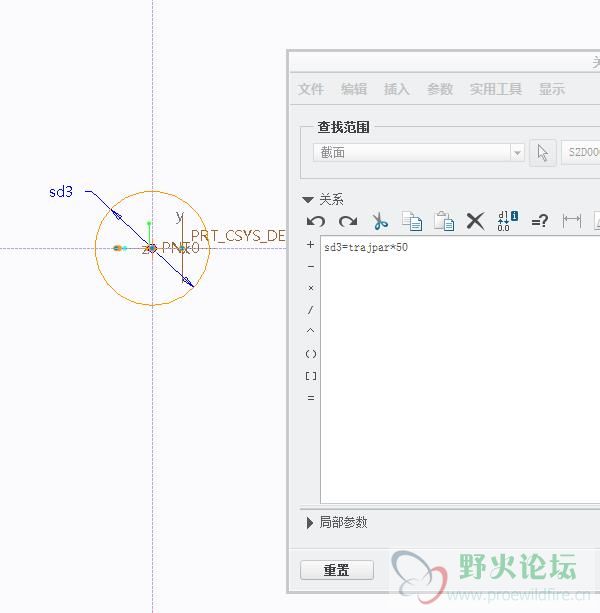
Task: Click the show dimension icon
Action: (572, 221)
